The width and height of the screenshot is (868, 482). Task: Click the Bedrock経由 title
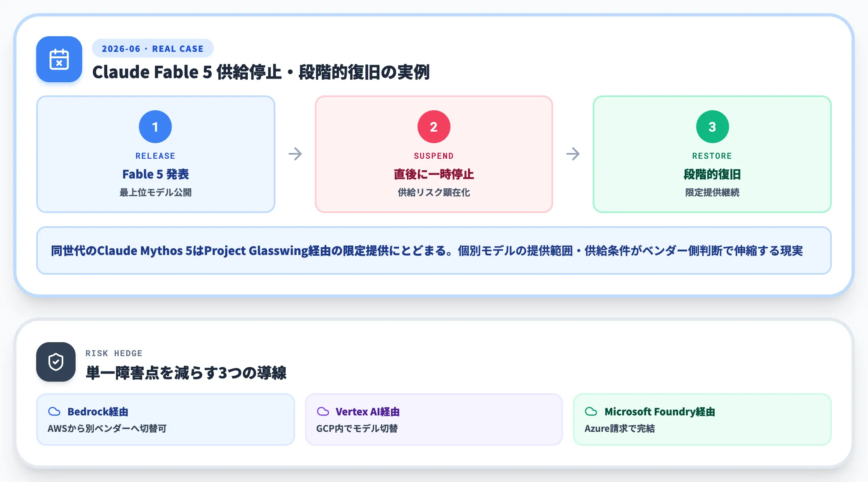coord(98,412)
